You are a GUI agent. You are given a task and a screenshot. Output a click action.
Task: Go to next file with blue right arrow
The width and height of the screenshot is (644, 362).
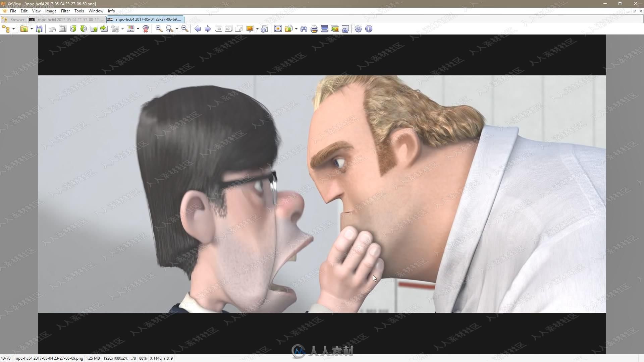click(208, 29)
